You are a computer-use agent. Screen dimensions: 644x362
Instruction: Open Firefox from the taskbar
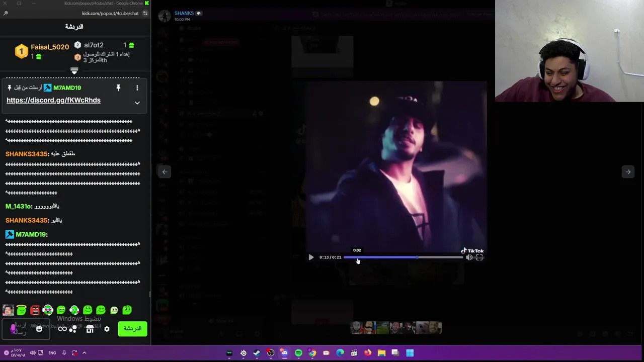coord(368,353)
